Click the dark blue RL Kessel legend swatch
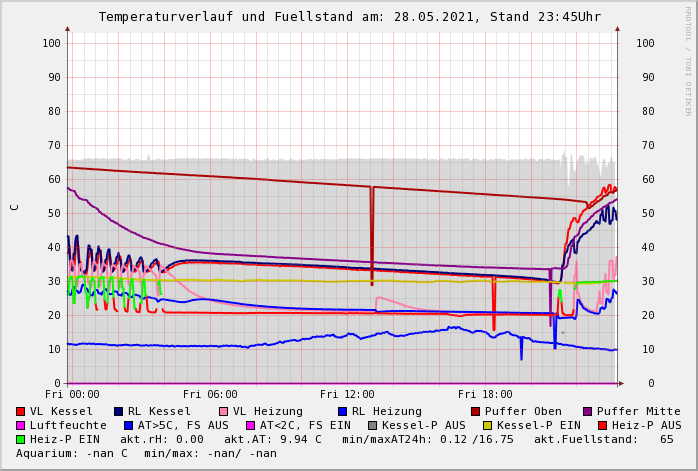 [119, 411]
